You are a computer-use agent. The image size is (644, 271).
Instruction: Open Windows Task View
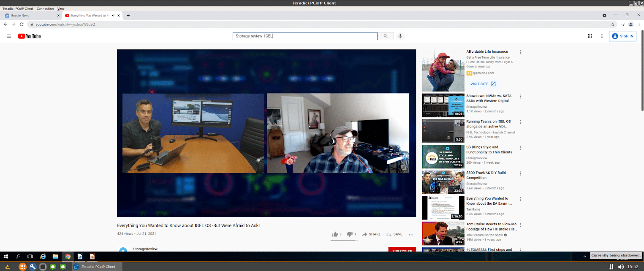click(30, 256)
